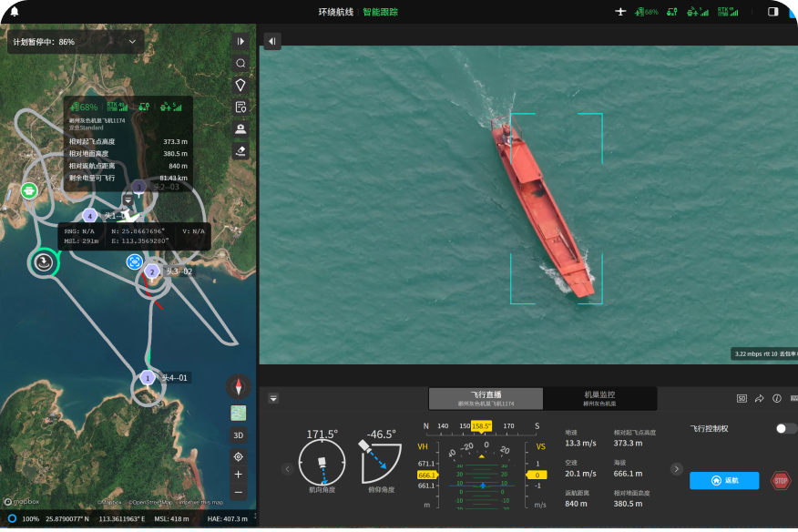
Task: Click the compass north indicator
Action: coord(238,385)
